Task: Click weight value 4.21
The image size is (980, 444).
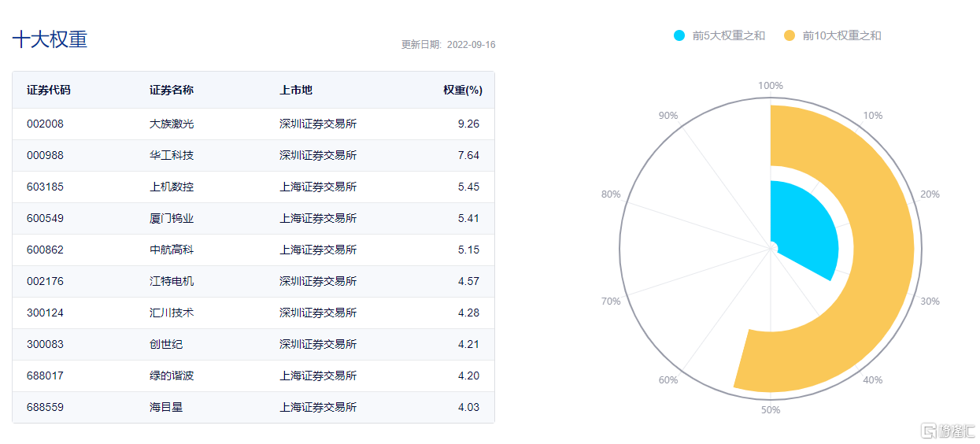Action: pyautogui.click(x=468, y=344)
